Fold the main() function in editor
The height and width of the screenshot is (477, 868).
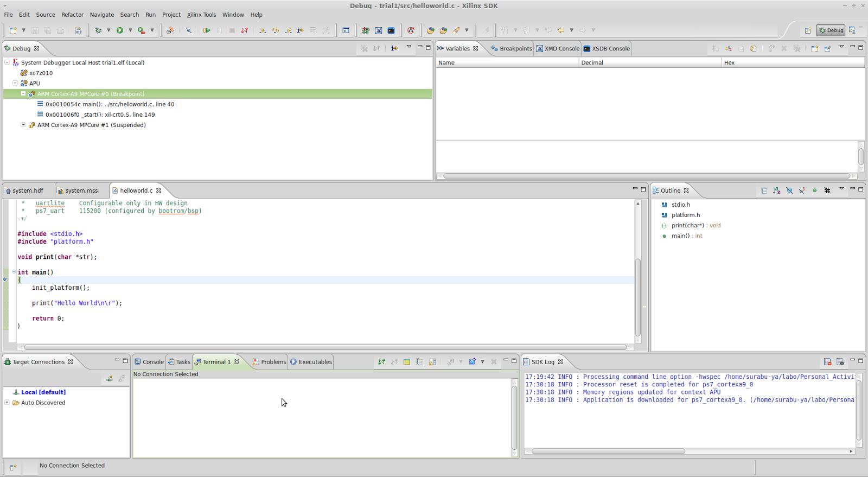tap(14, 272)
